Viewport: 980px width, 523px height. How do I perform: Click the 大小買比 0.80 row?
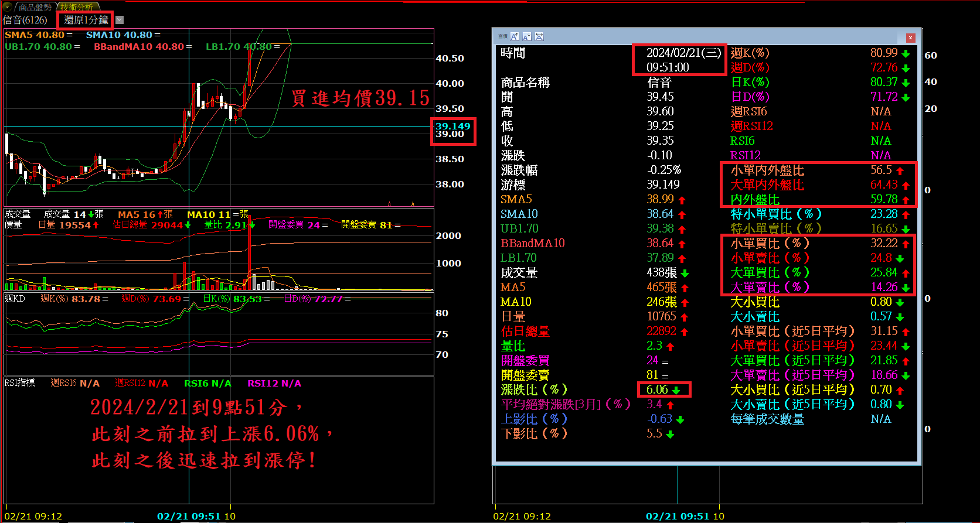click(817, 302)
